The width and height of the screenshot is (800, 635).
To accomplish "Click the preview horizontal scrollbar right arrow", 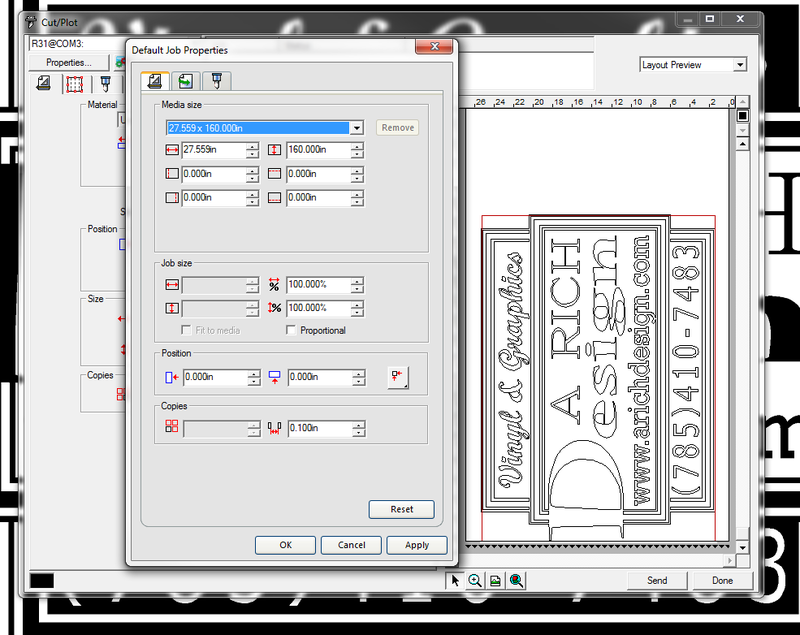I will (730, 561).
